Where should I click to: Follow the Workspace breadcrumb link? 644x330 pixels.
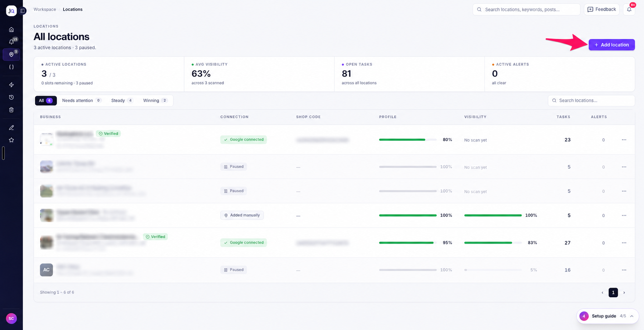pyautogui.click(x=45, y=10)
